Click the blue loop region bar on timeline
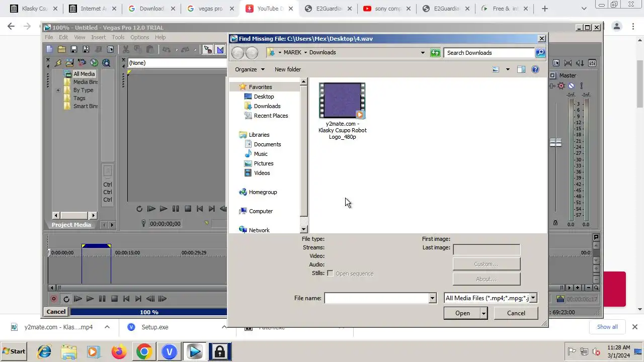Screen dimensions: 644x362 pyautogui.click(x=96, y=246)
